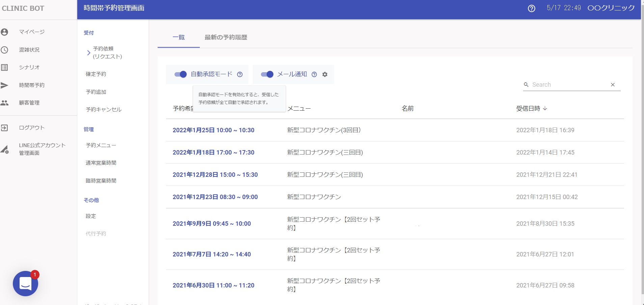Sort by 受信日時 column arrow
Screen dimensions: 644x305
[x=545, y=108]
